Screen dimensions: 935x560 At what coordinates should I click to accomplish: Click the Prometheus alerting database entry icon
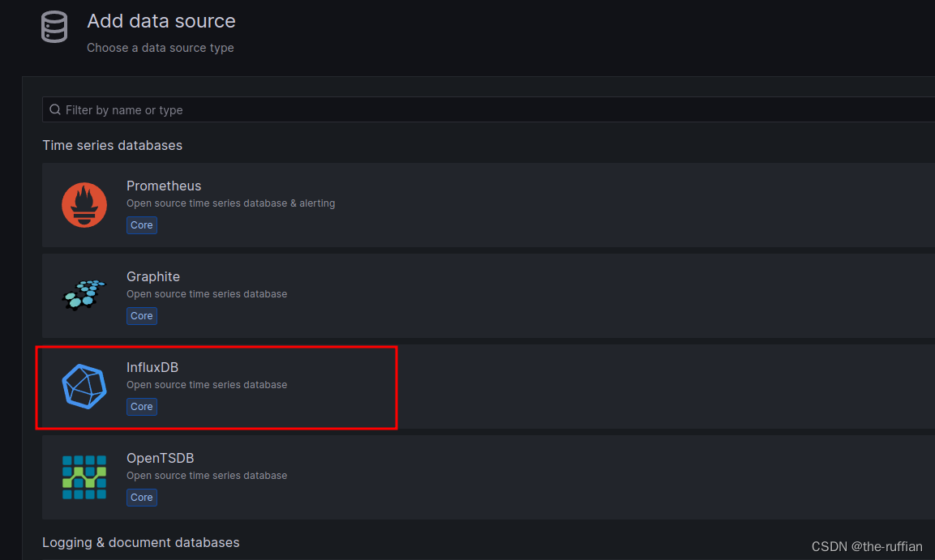(84, 205)
